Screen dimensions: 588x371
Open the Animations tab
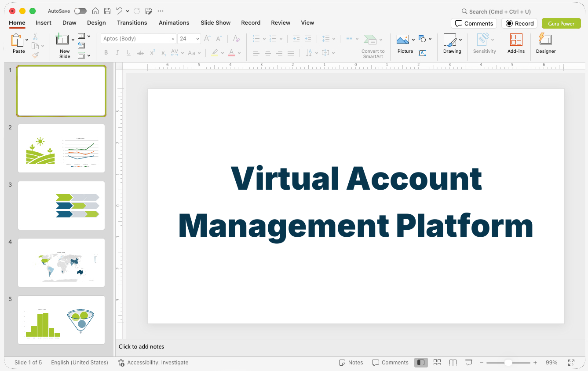tap(174, 23)
